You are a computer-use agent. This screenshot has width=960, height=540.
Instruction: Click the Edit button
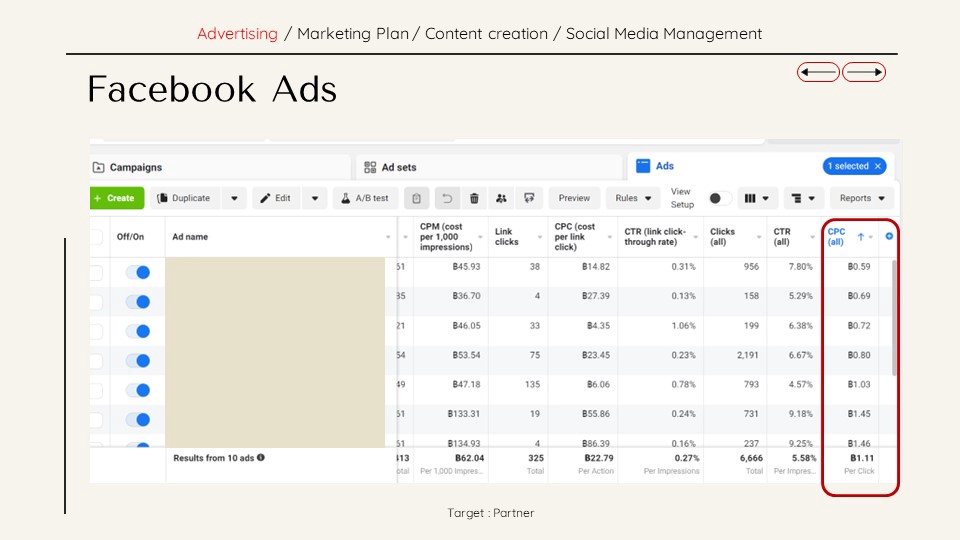click(276, 198)
